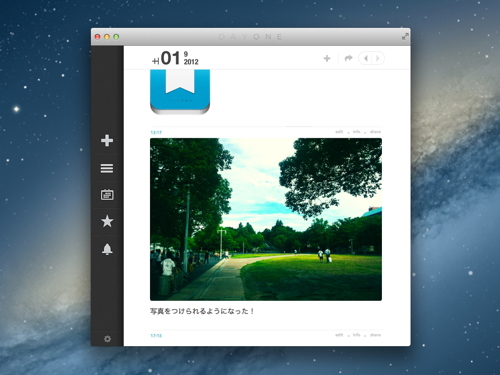Viewport: 500px width, 375px height.
Task: Zoom the window with the green button
Action: pos(116,37)
